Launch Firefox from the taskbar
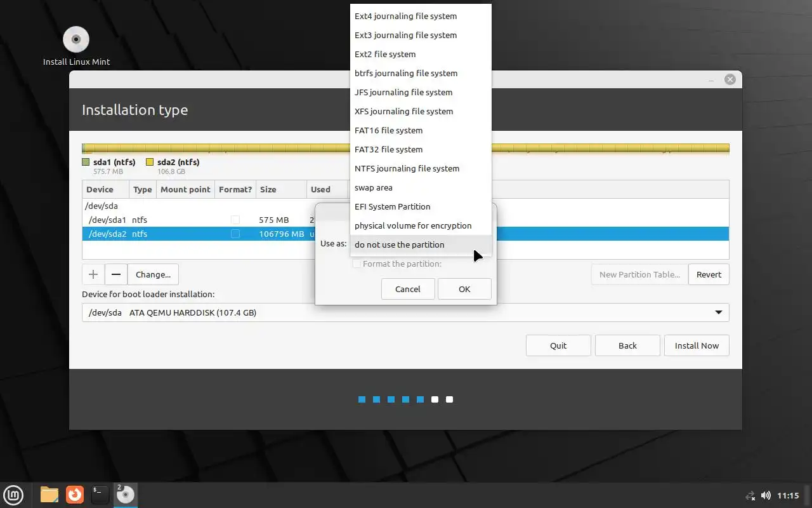The width and height of the screenshot is (812, 508). tap(75, 494)
